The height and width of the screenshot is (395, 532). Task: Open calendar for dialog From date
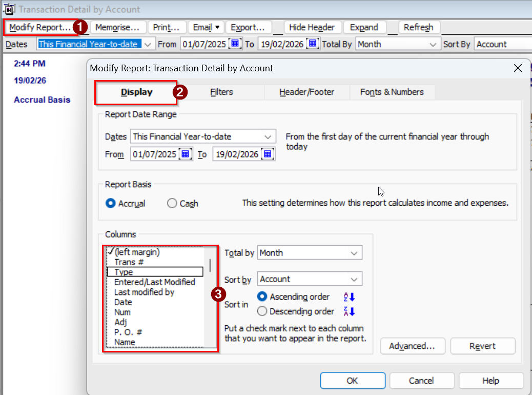[185, 154]
